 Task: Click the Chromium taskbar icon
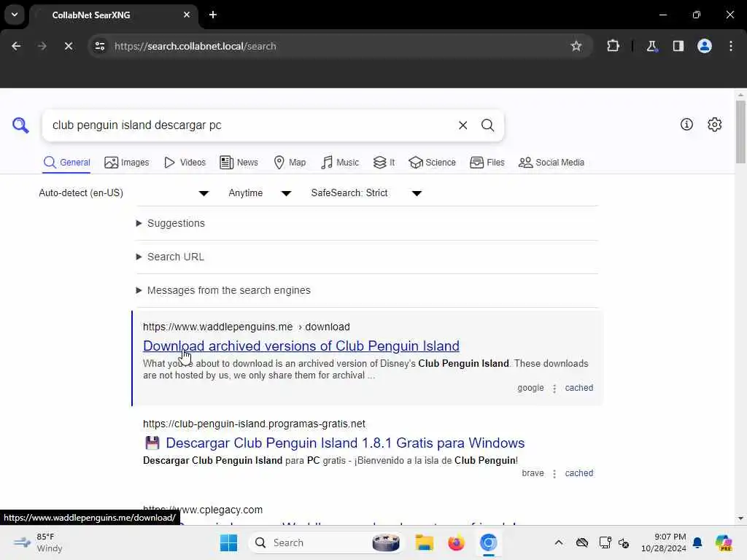488,542
